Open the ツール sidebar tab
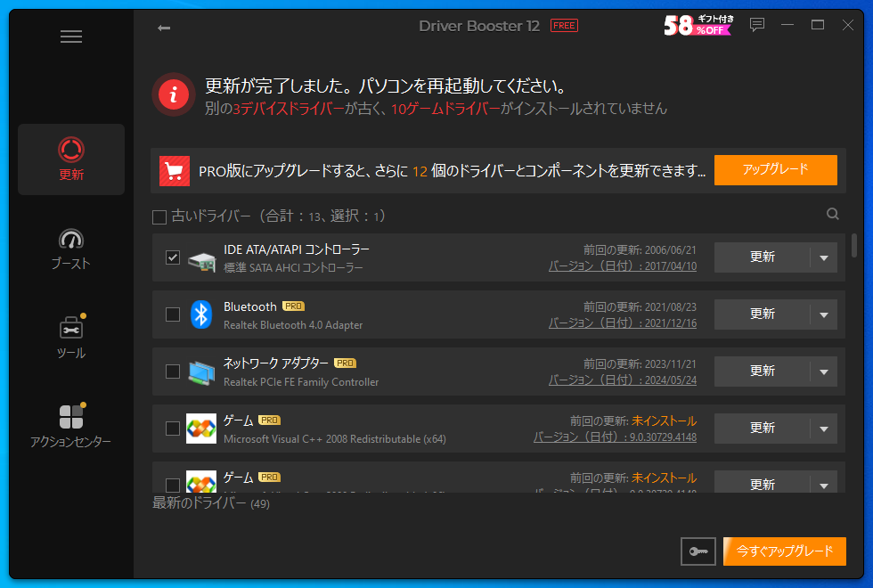 point(70,338)
